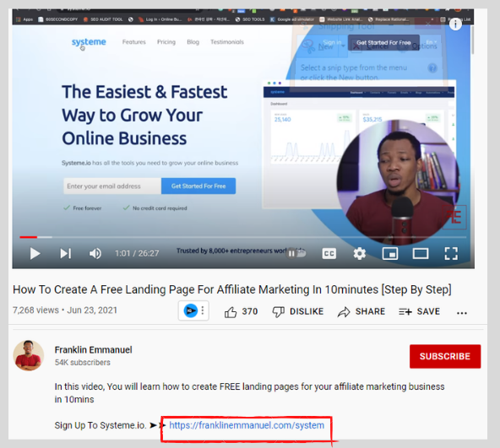
Task: Open the SEO TOOLS bookmark
Action: (250, 19)
